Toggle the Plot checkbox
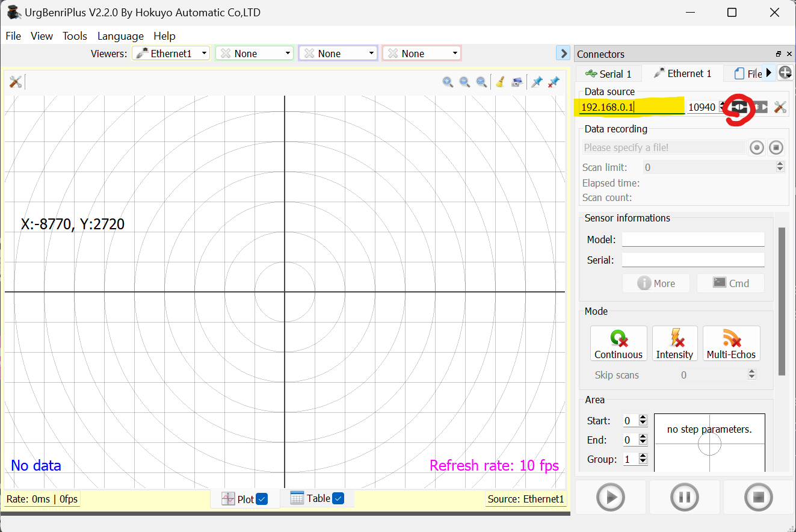The image size is (796, 532). (x=262, y=499)
